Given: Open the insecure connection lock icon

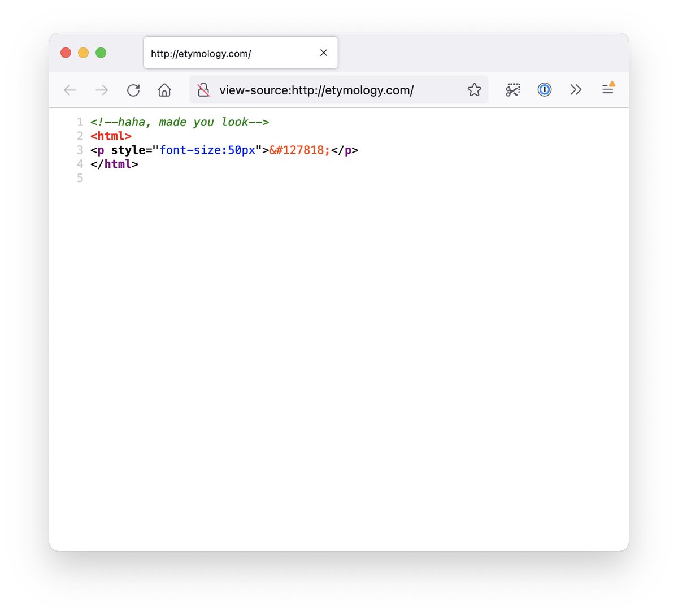Looking at the screenshot, I should click(203, 90).
